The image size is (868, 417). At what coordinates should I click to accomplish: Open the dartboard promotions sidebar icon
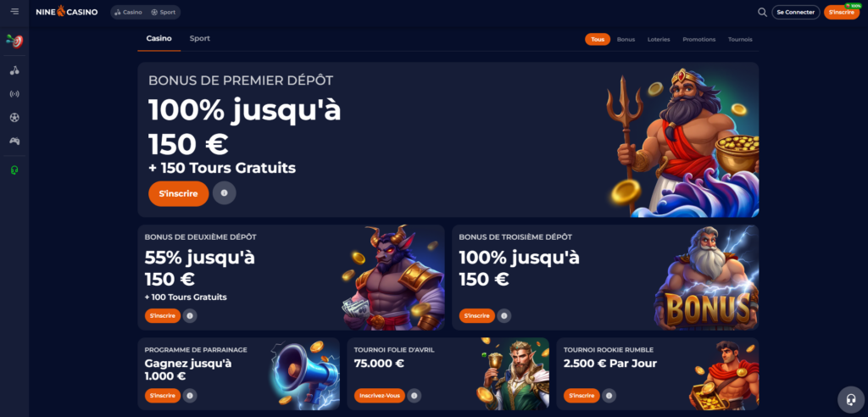click(x=14, y=41)
